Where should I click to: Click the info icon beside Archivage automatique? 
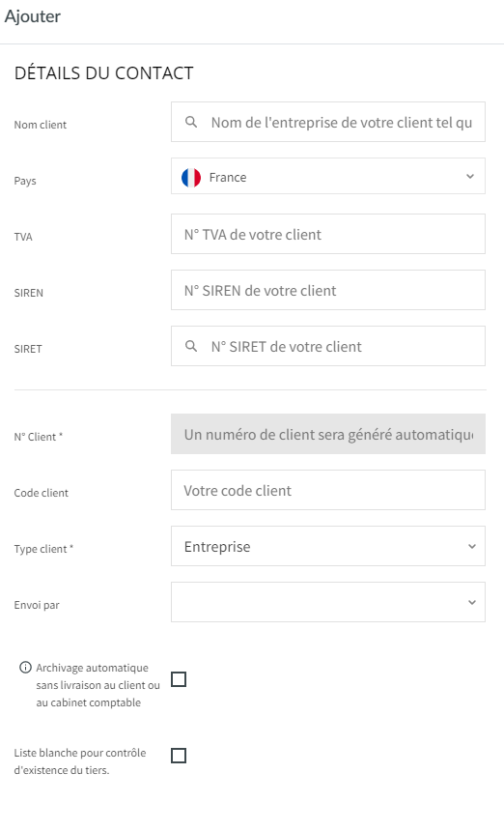click(25, 668)
